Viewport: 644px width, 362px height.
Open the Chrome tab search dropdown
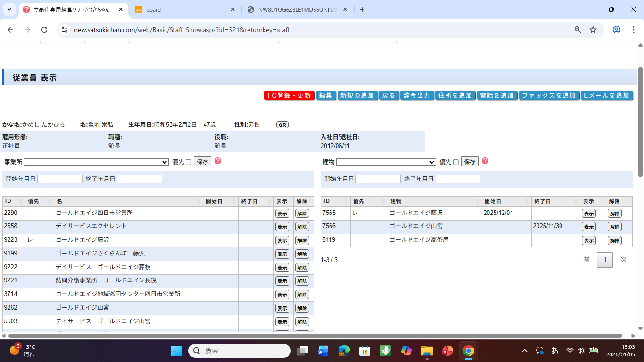click(x=9, y=9)
